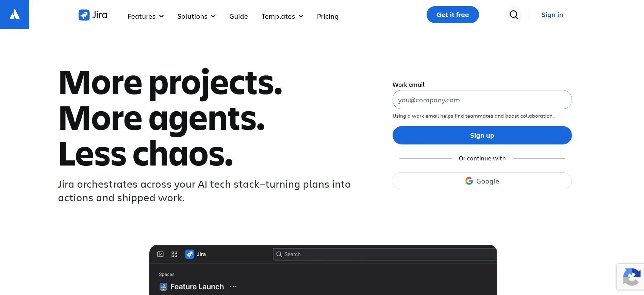Screen dimensions: 644x295
Task: Focus the Work email input field
Action: (482, 100)
